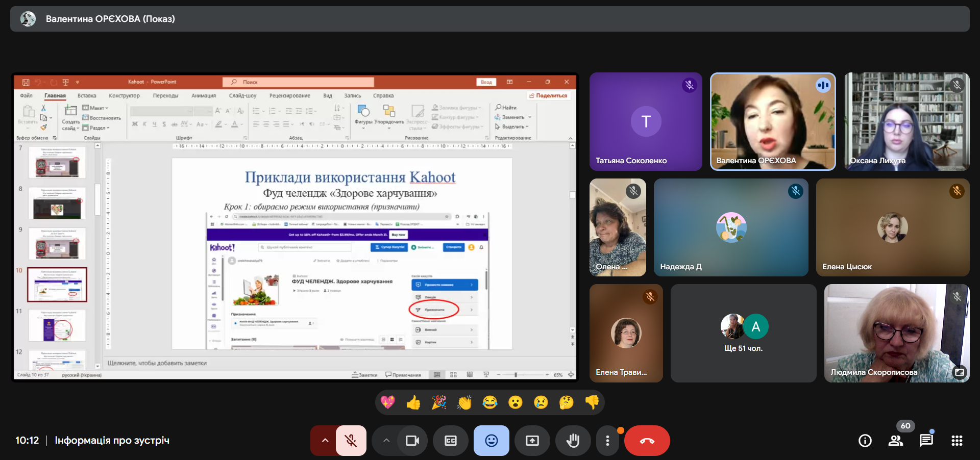Open Інформація про зустріч details
980x460 pixels.
pyautogui.click(x=112, y=440)
